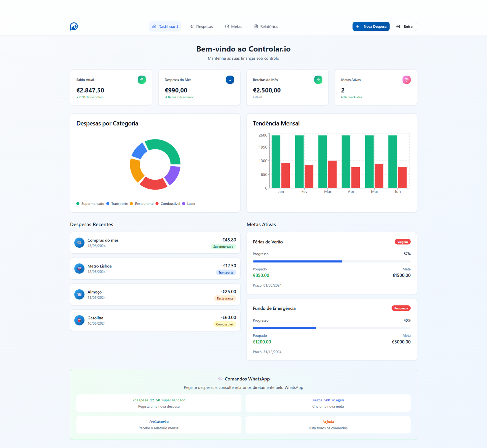This screenshot has height=448, width=487.
Task: Click the 60% concluídas text
Action: click(x=352, y=97)
